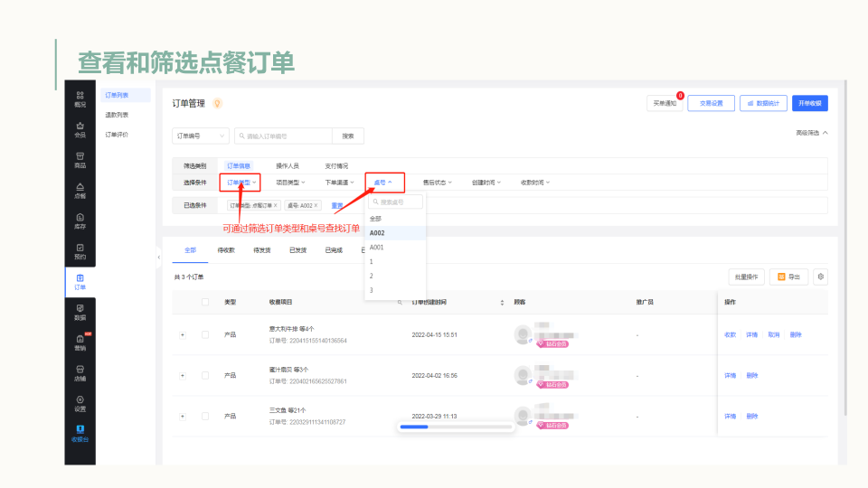Expand the 三文鱼 order row
This screenshot has height=488, width=868.
click(183, 416)
